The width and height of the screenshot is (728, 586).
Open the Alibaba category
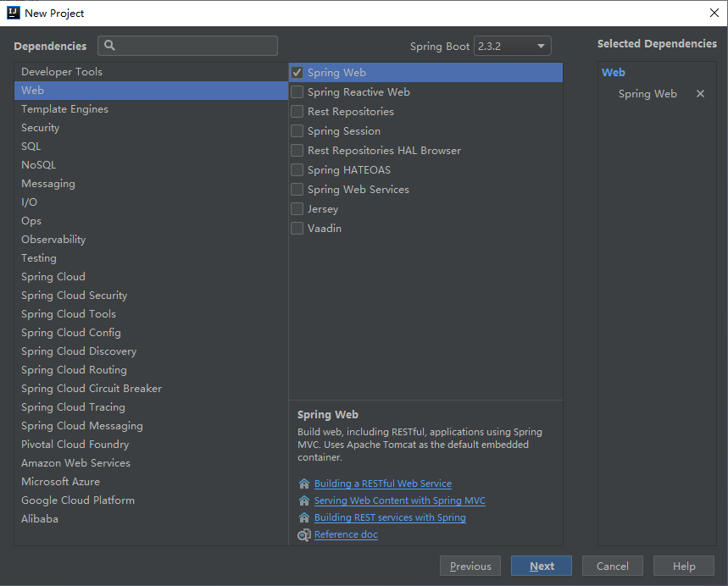152,519
